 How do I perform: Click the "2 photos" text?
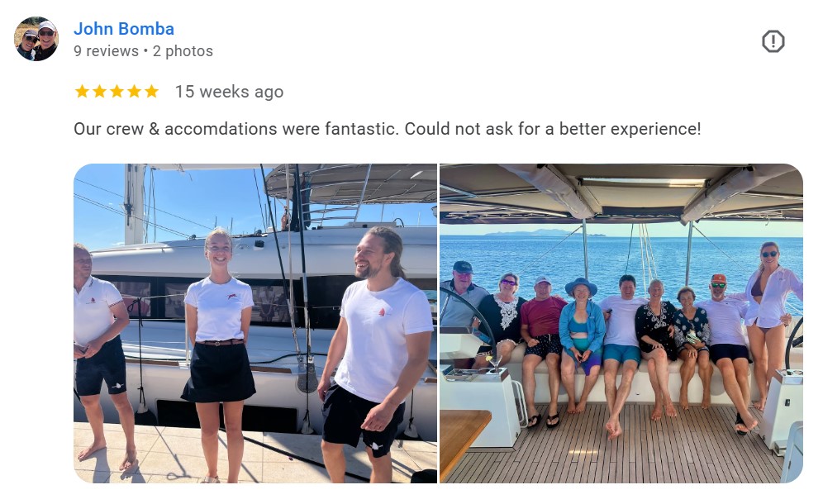click(x=183, y=51)
